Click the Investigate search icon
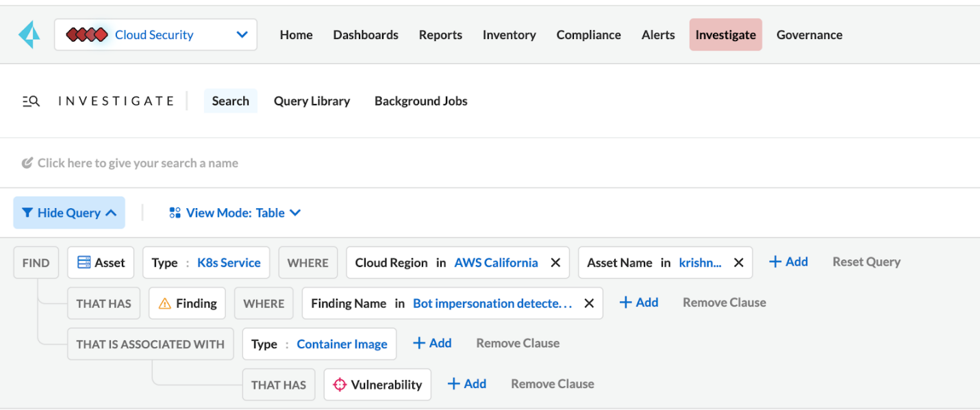Viewport: 980px width, 410px height. pos(30,100)
